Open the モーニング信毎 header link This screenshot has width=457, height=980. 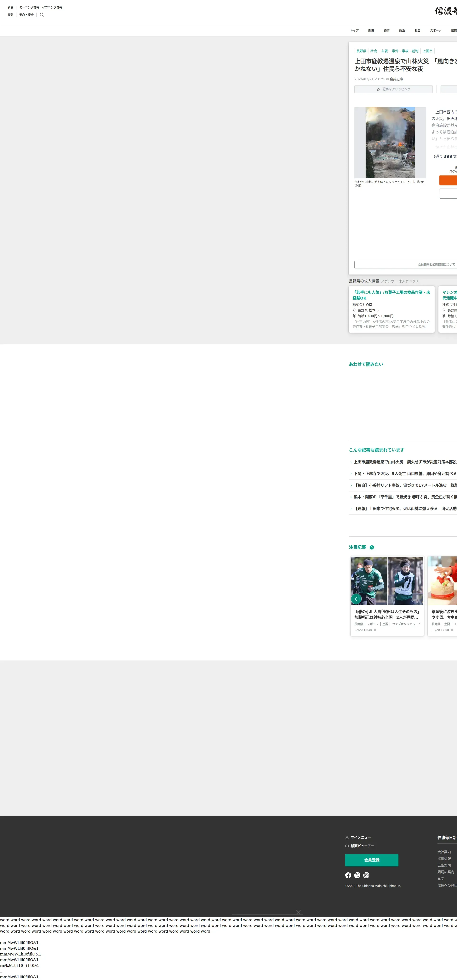(29, 8)
